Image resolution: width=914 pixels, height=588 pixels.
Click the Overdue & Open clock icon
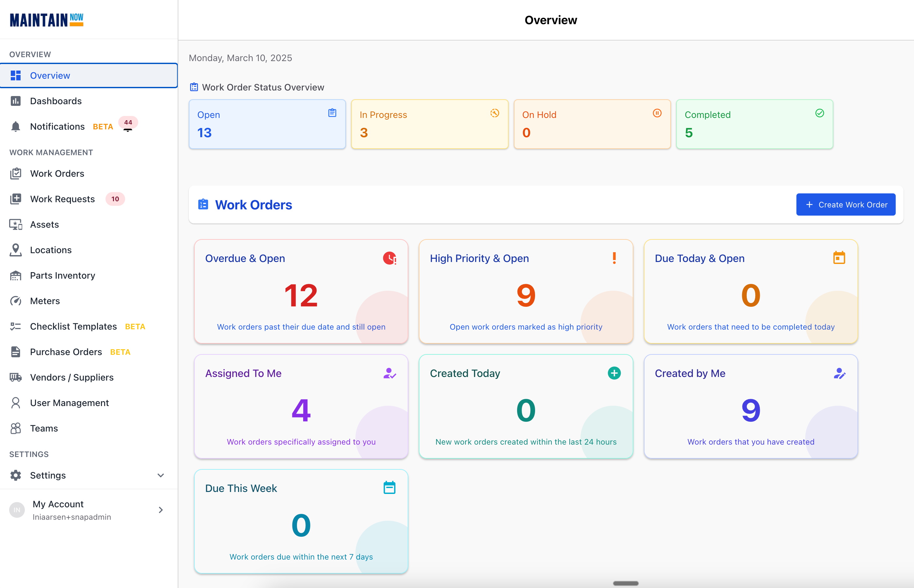(x=389, y=258)
